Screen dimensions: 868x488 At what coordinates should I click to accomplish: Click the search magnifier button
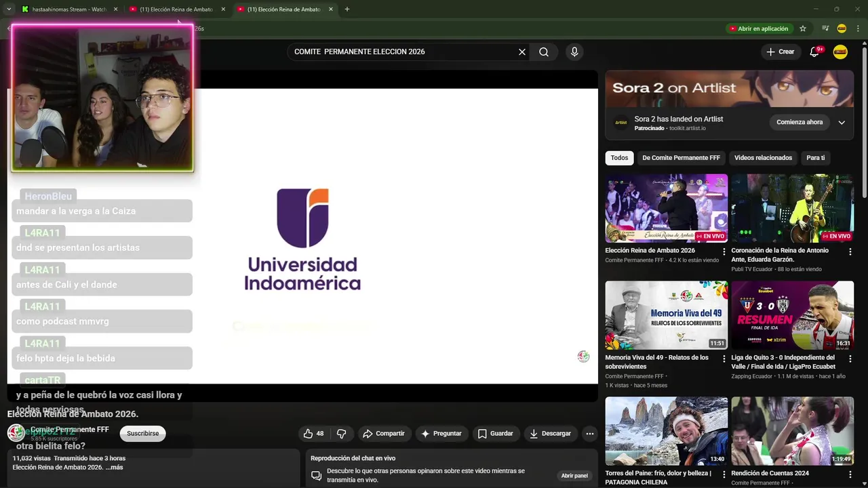click(544, 52)
